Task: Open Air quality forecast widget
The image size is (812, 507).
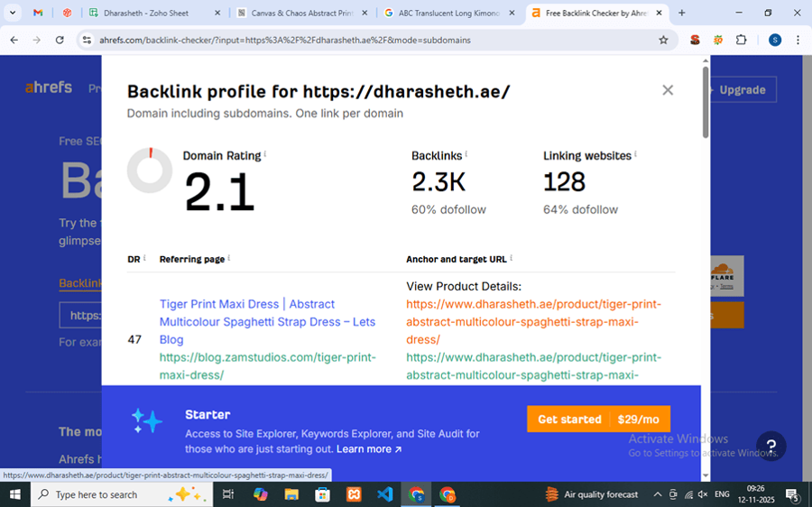Action: point(592,494)
